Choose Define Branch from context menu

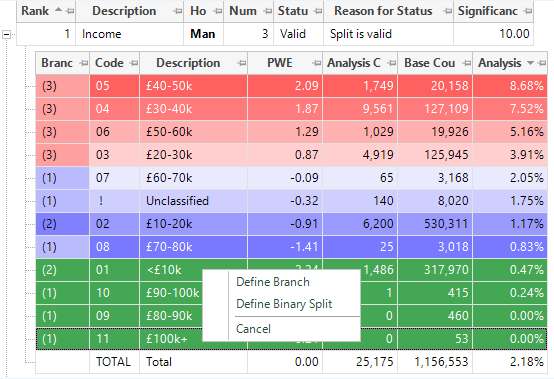coord(273,282)
